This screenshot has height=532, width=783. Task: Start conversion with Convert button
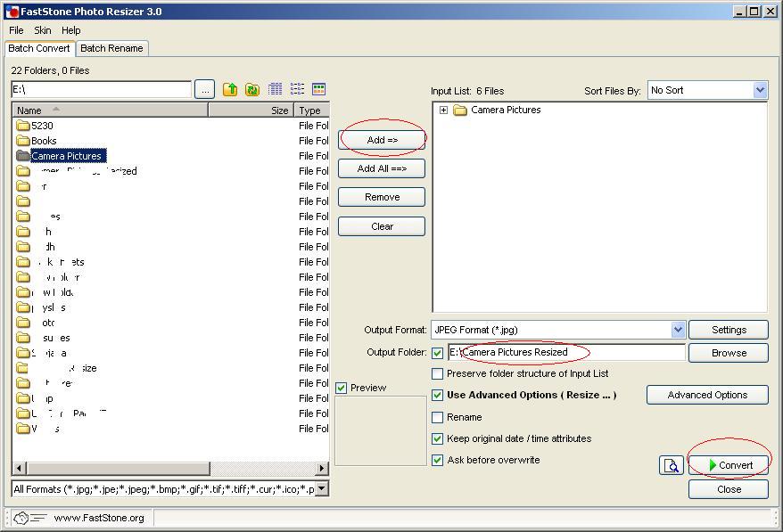point(729,466)
